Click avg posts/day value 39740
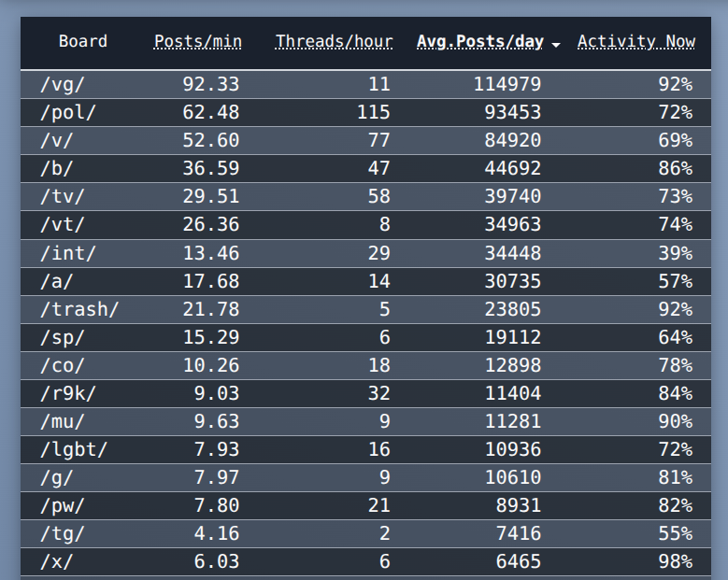Screen dimensions: 728x580 (x=513, y=196)
